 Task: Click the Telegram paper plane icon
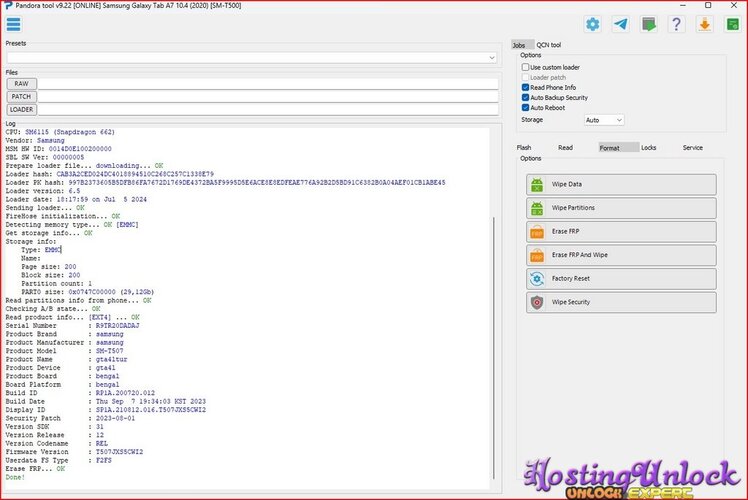(621, 24)
